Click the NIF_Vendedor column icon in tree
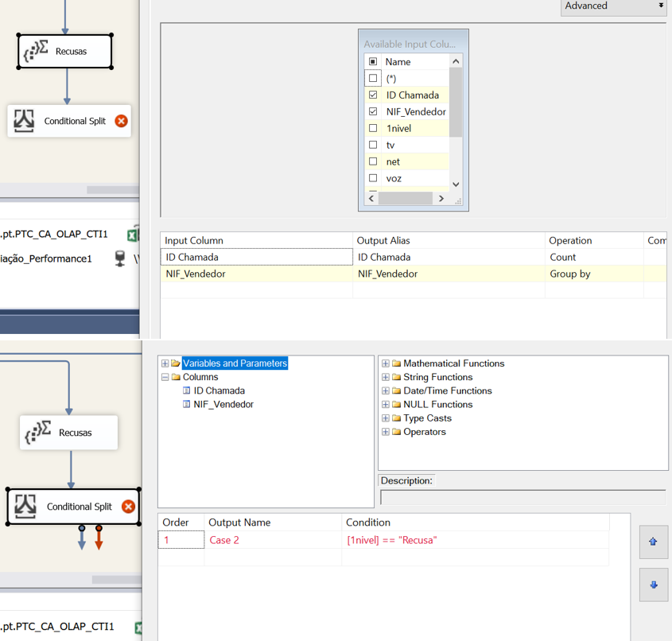This screenshot has height=641, width=672. [x=186, y=404]
